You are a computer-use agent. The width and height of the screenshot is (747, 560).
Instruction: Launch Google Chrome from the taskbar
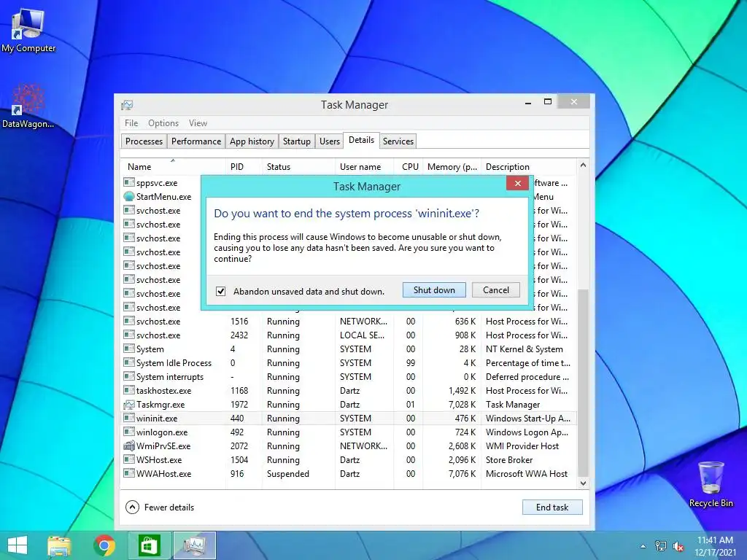point(104,545)
